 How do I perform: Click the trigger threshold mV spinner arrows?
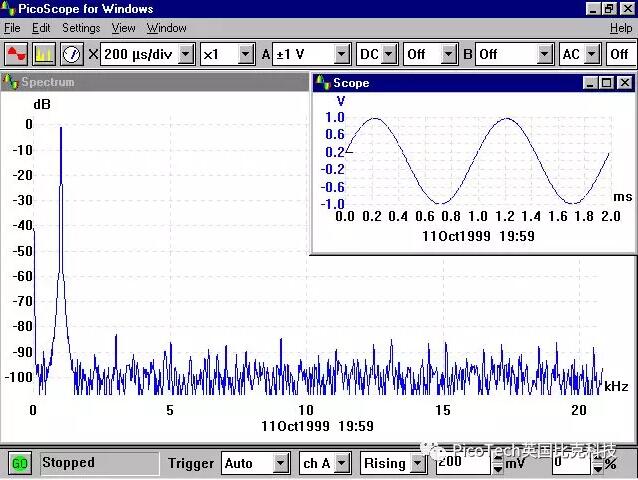496,463
